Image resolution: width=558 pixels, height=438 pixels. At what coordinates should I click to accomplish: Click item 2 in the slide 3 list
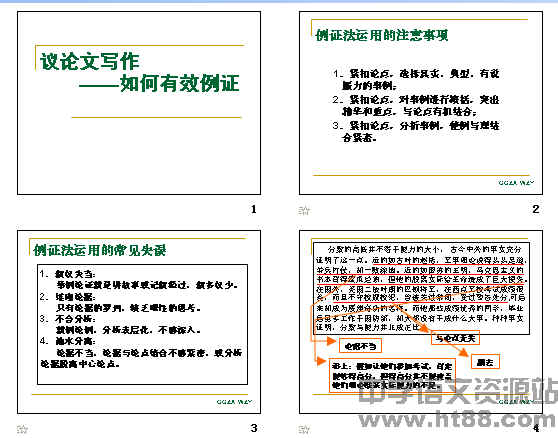pyautogui.click(x=121, y=302)
